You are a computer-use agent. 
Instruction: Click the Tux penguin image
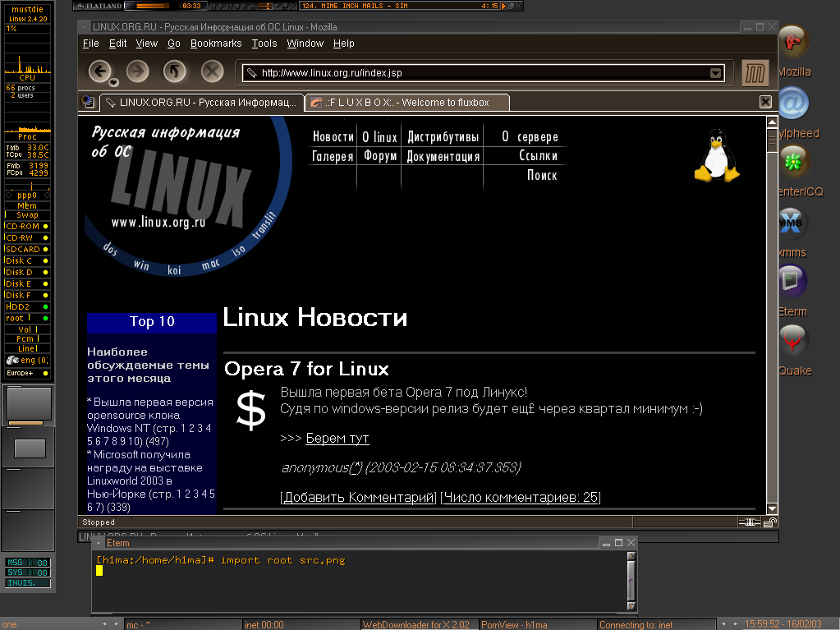[717, 156]
